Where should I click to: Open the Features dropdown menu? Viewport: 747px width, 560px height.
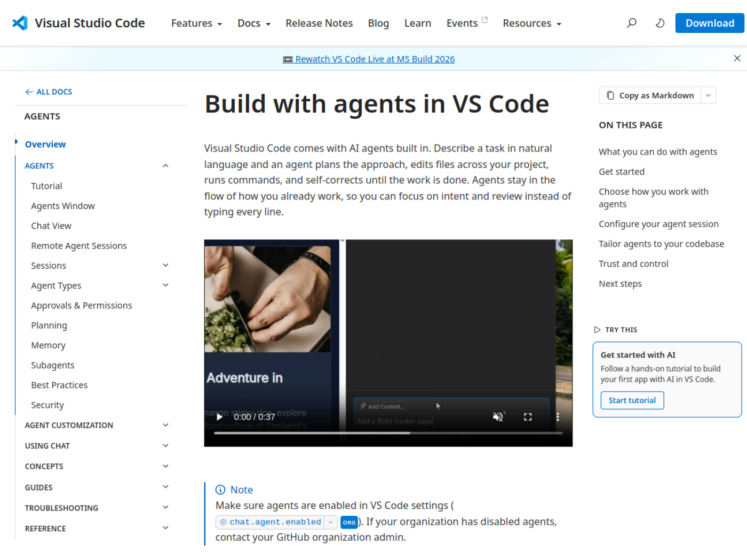[196, 23]
